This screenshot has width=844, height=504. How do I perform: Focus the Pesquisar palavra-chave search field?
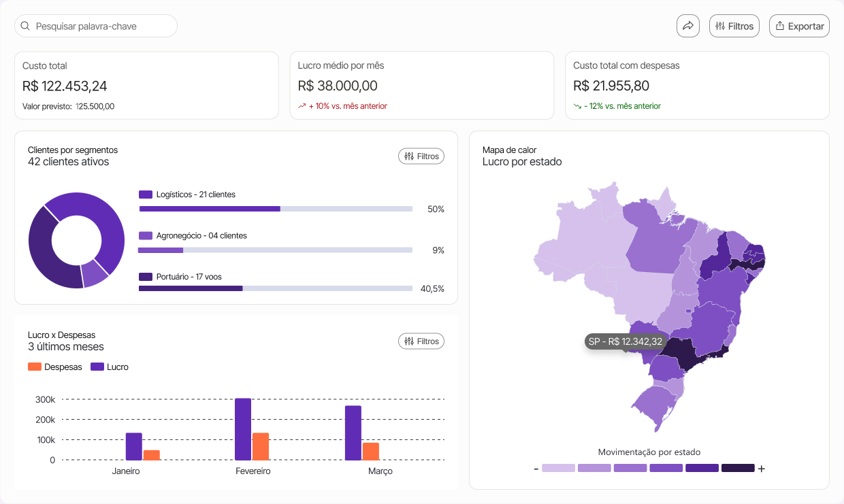click(96, 26)
